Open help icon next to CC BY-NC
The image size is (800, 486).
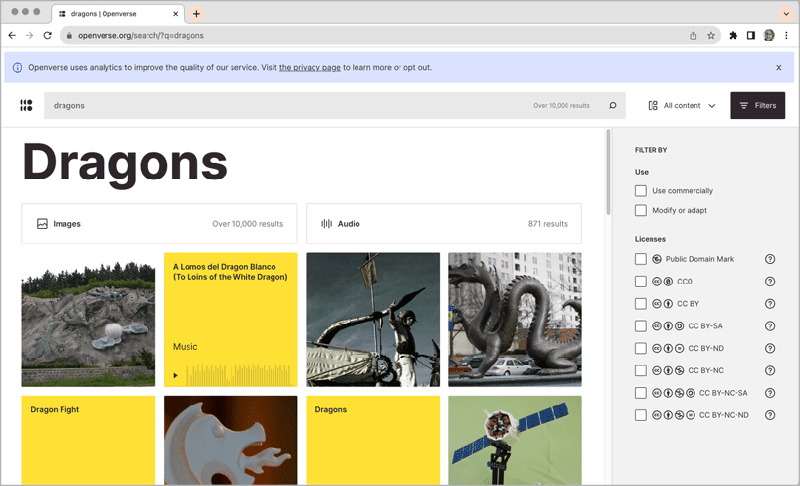pyautogui.click(x=770, y=370)
